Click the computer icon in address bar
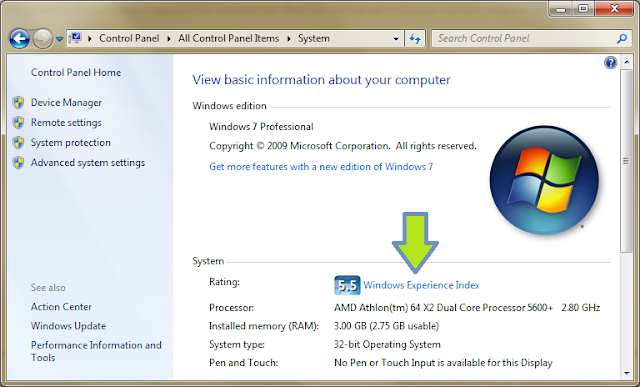Screen dimensions: 640x387 pyautogui.click(x=75, y=38)
